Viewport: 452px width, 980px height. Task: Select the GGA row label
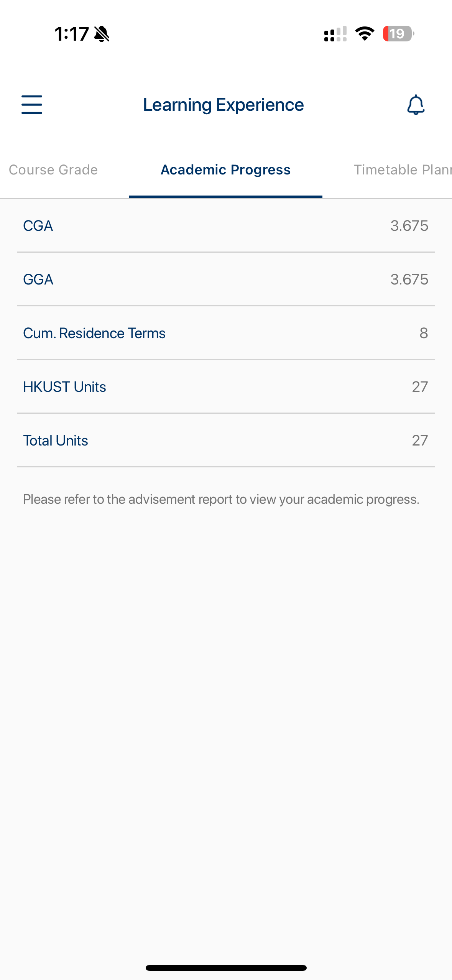(38, 280)
